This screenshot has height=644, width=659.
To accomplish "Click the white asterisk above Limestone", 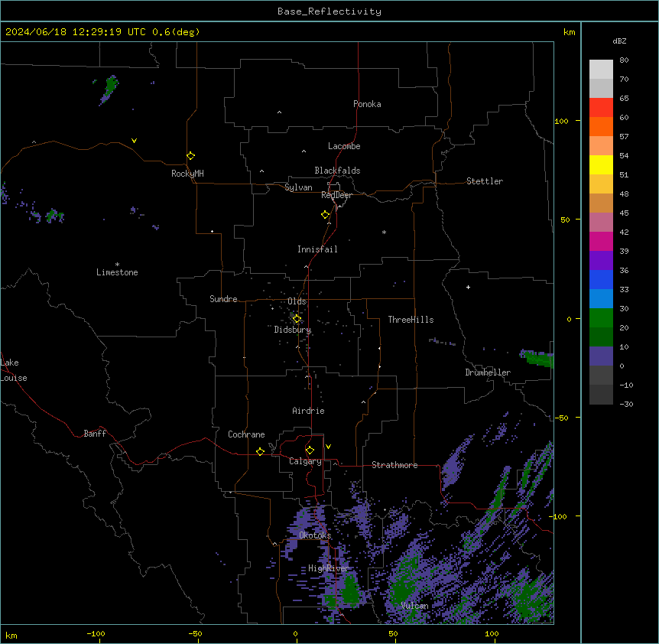I will (117, 265).
